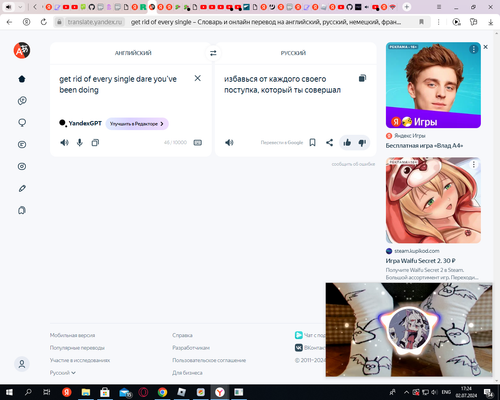Viewport: 500px width, 400px height.
Task: Choose the target language Русский
Action: coord(293,53)
